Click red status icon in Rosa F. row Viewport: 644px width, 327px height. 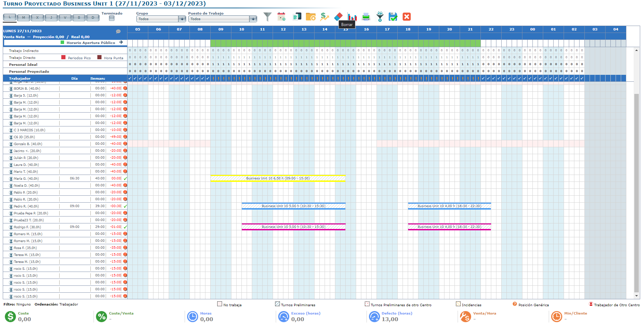point(125,248)
